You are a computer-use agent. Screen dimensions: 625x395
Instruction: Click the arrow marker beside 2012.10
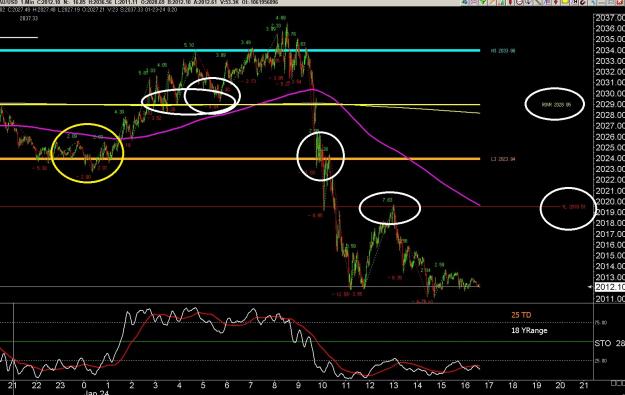[x=591, y=287]
